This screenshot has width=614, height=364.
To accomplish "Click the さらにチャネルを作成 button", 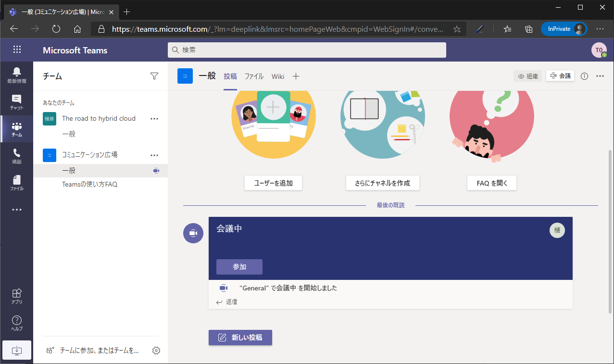I will [x=383, y=183].
